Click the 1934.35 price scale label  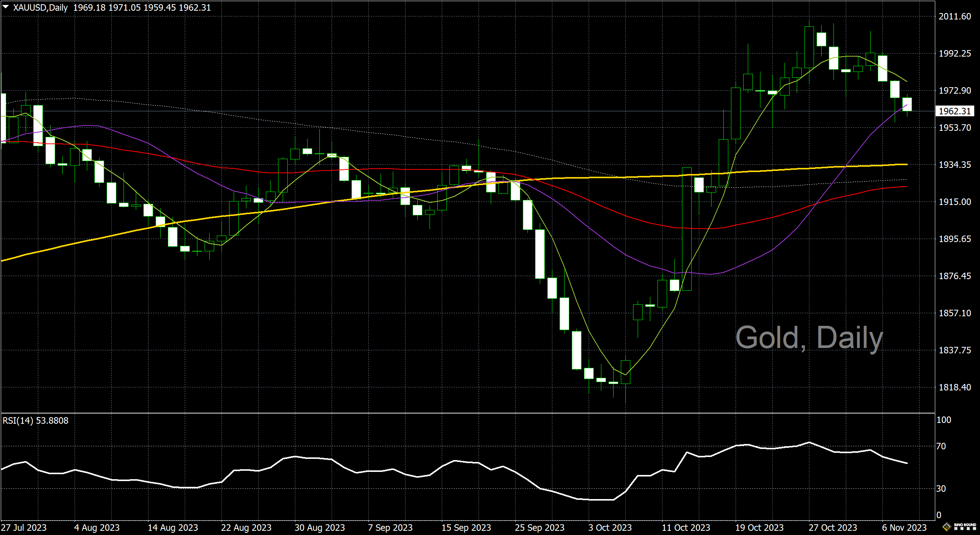click(954, 165)
